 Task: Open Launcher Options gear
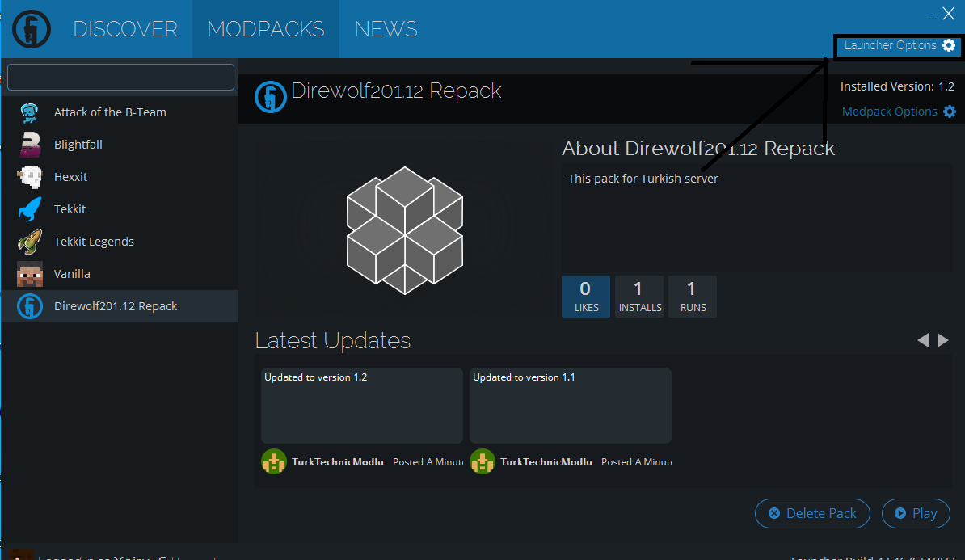tap(948, 45)
